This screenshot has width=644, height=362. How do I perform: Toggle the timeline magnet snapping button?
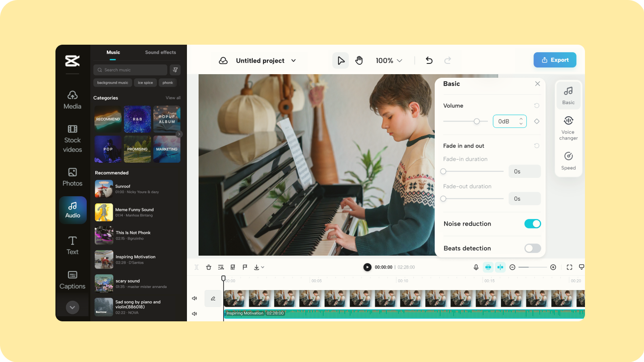(x=488, y=267)
